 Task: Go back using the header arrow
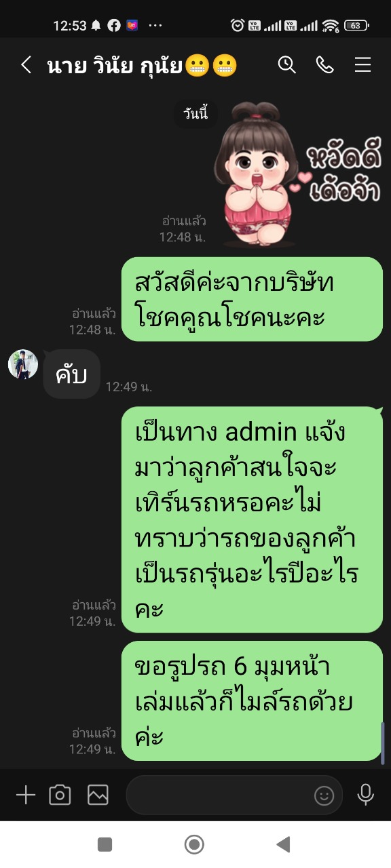(26, 65)
